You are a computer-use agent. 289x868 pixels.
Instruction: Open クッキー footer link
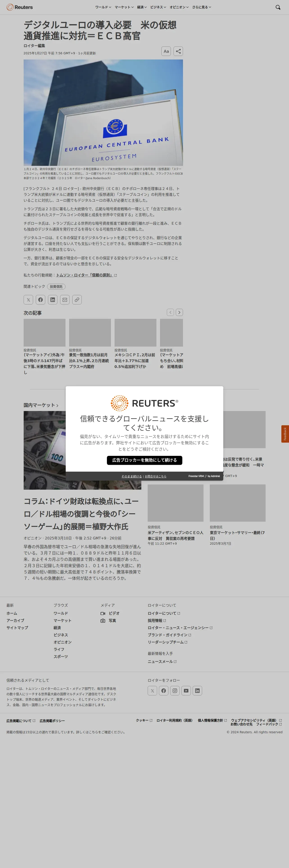tap(144, 720)
